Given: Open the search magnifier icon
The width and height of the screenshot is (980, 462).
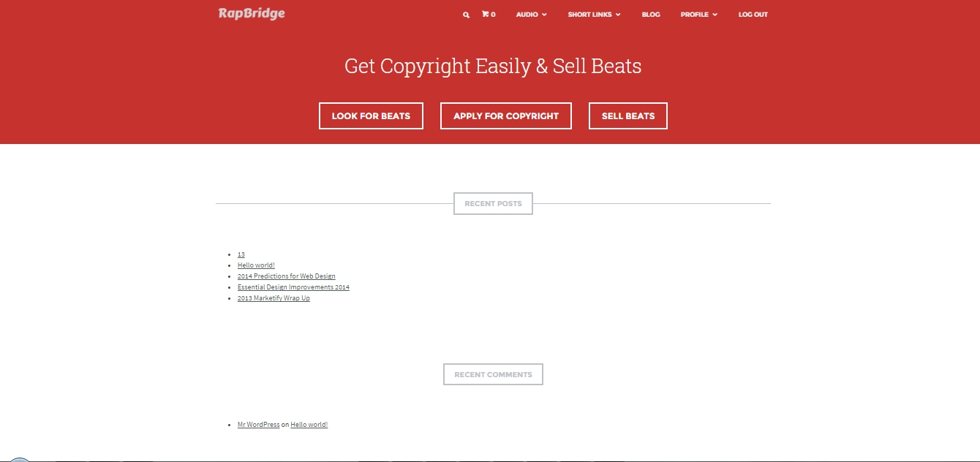Looking at the screenshot, I should click(x=466, y=15).
